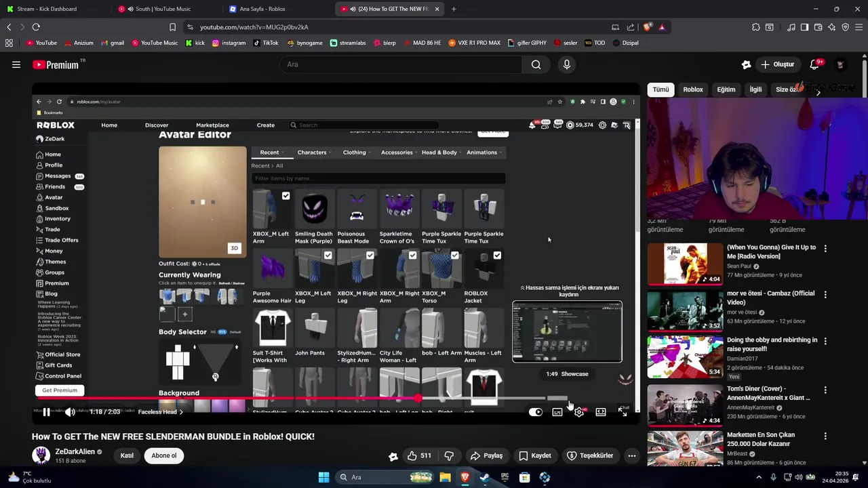Switch to Ana Sayfa - Roblox tab

click(278, 9)
